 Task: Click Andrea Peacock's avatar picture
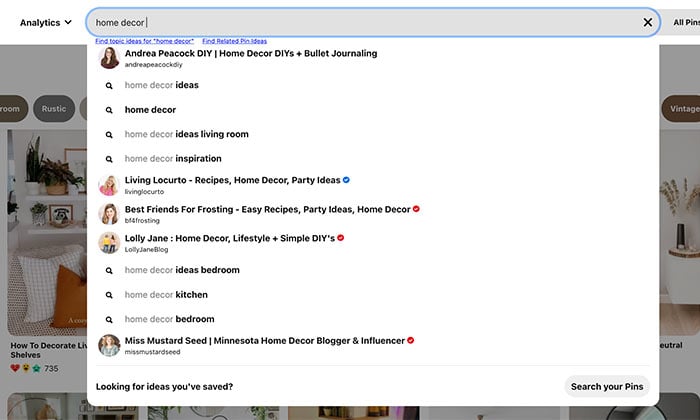click(x=109, y=58)
